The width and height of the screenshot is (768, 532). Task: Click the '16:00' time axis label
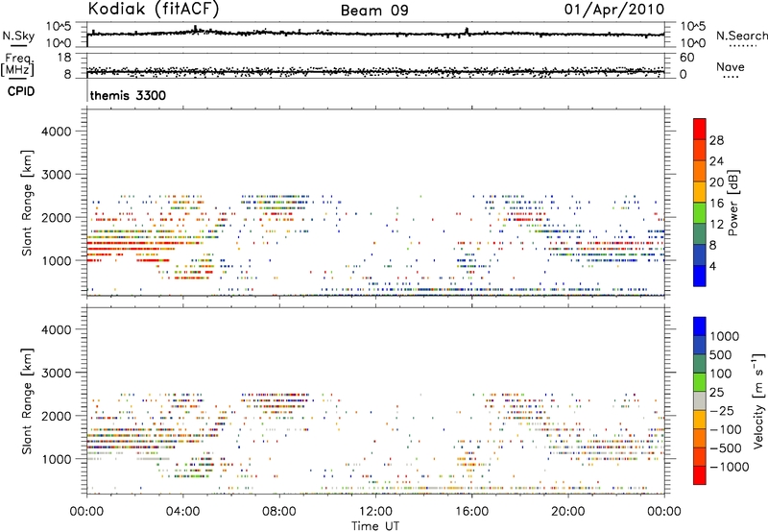coord(471,512)
